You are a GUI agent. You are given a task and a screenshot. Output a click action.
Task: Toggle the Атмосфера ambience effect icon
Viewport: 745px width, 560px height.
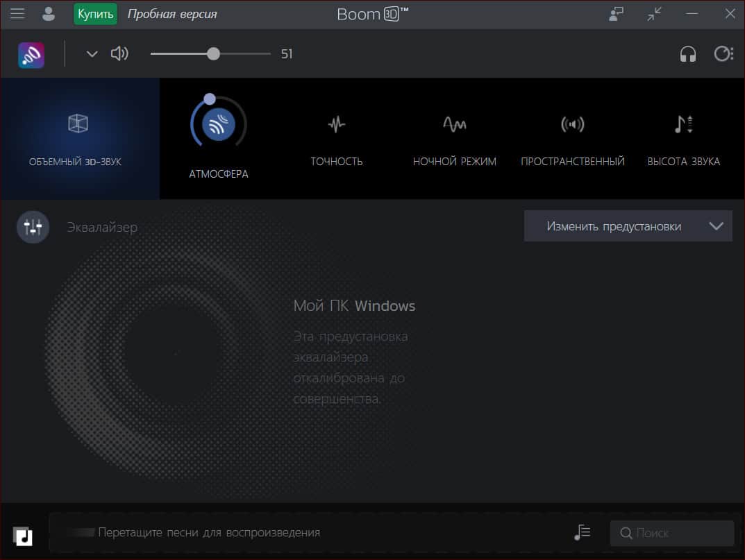pyautogui.click(x=219, y=124)
